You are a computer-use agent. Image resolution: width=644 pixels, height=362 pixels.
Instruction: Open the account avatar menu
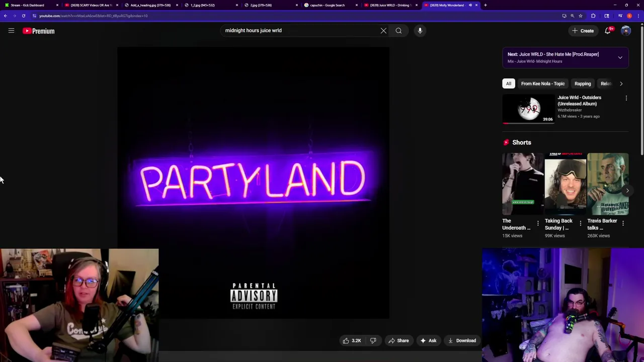(x=626, y=31)
